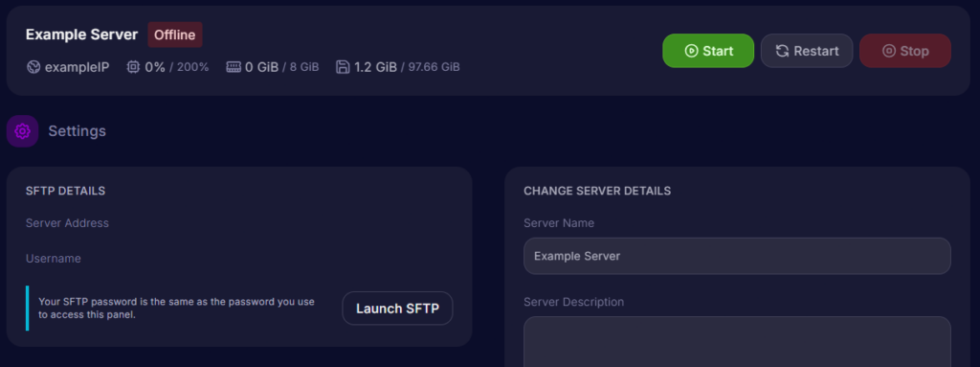Image resolution: width=980 pixels, height=367 pixels.
Task: Click the disk save icon near 1.2 GiB
Action: [343, 67]
